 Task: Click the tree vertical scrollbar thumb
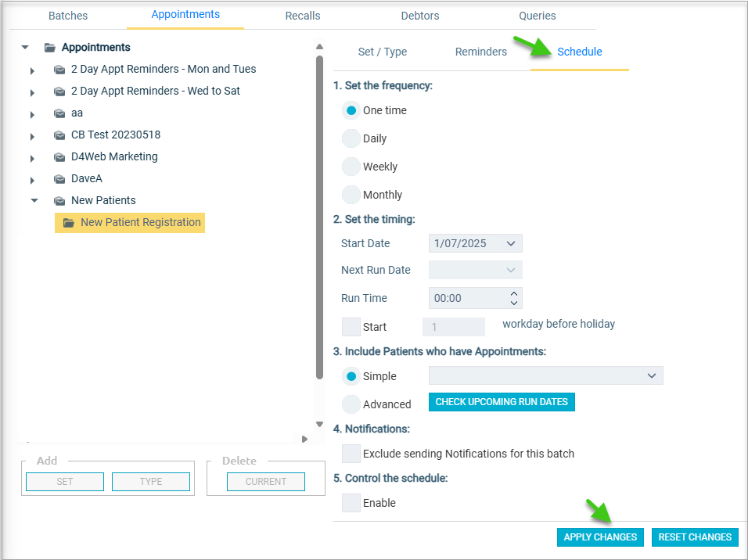(x=319, y=217)
